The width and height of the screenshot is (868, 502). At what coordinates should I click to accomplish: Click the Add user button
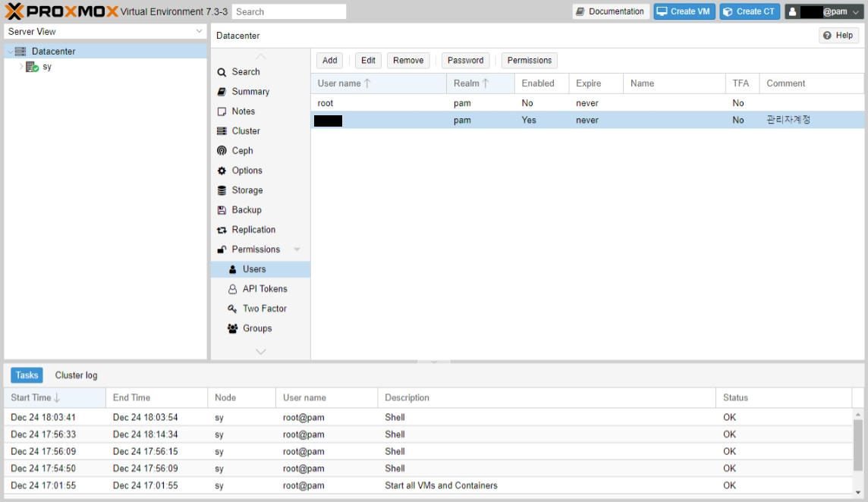(x=330, y=61)
